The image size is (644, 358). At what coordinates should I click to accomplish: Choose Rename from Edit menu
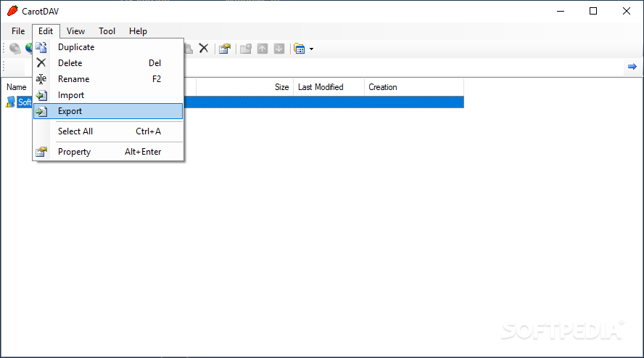pyautogui.click(x=108, y=79)
